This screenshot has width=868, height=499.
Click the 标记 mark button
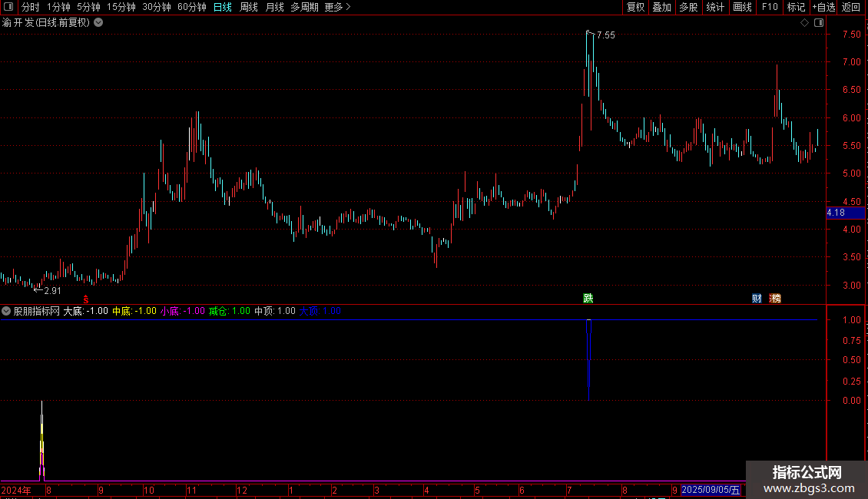point(796,7)
